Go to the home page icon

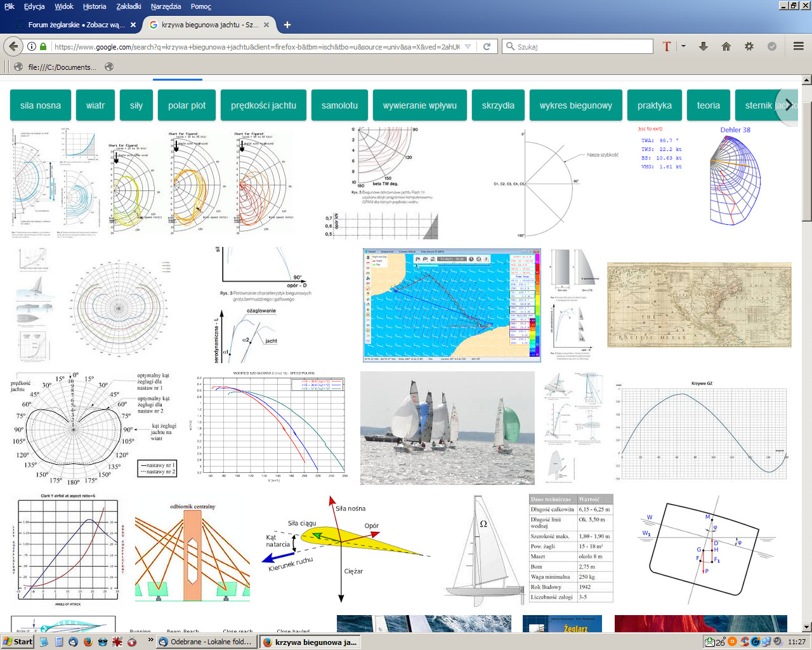pos(726,46)
